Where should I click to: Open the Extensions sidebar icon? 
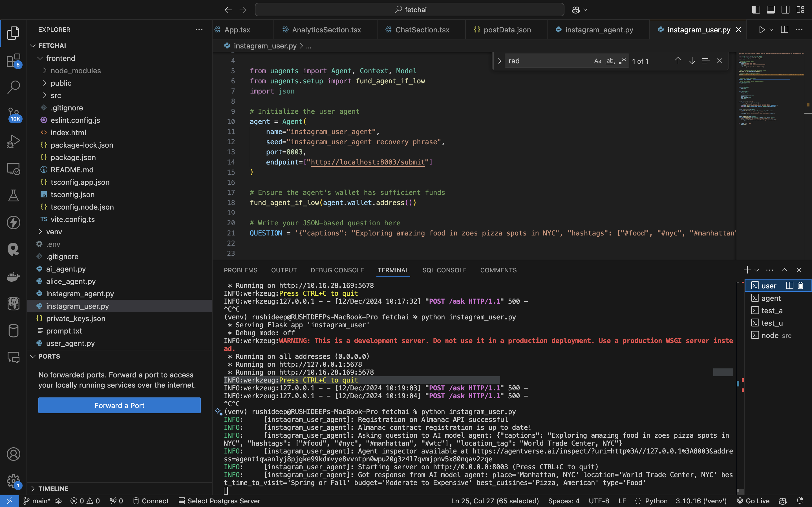14,61
